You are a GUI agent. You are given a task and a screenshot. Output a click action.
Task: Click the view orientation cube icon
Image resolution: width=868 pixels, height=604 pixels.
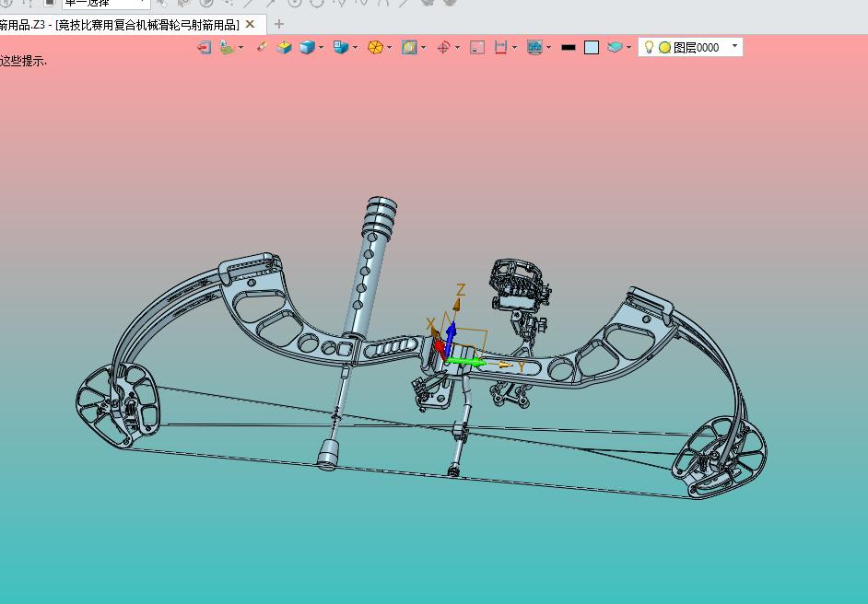click(341, 48)
